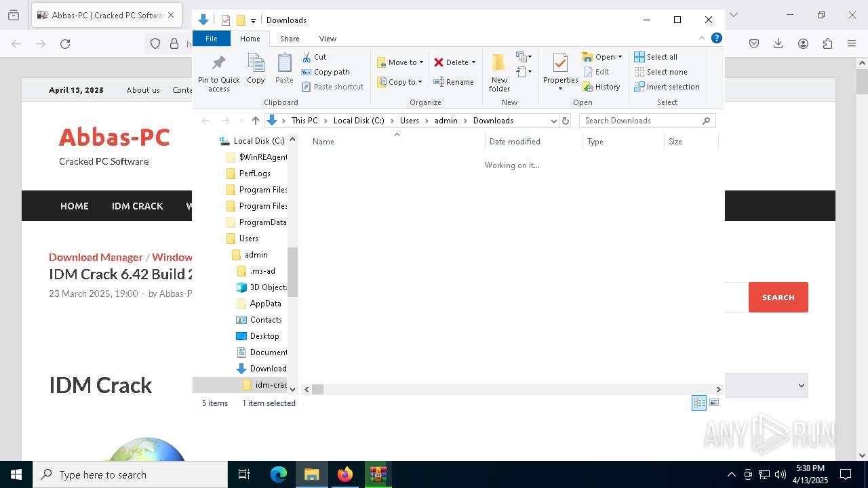Open HOME in the Abbas-PC navigation bar
Screen dimensions: 868x488
(75, 206)
